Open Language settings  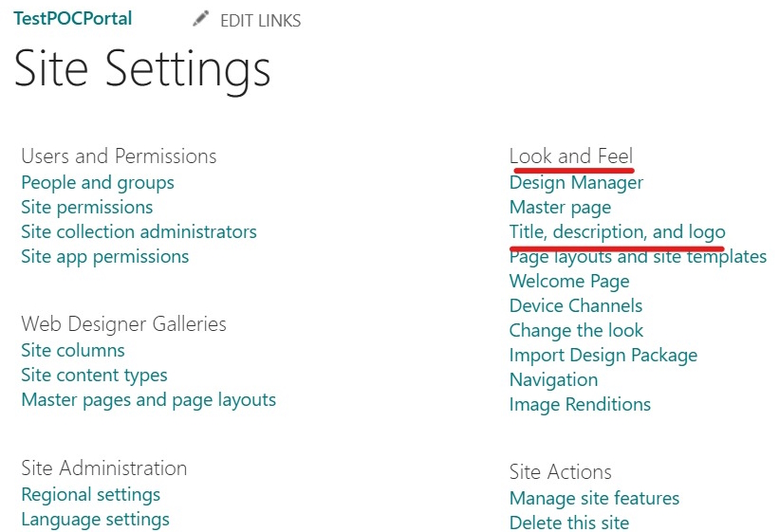[95, 519]
